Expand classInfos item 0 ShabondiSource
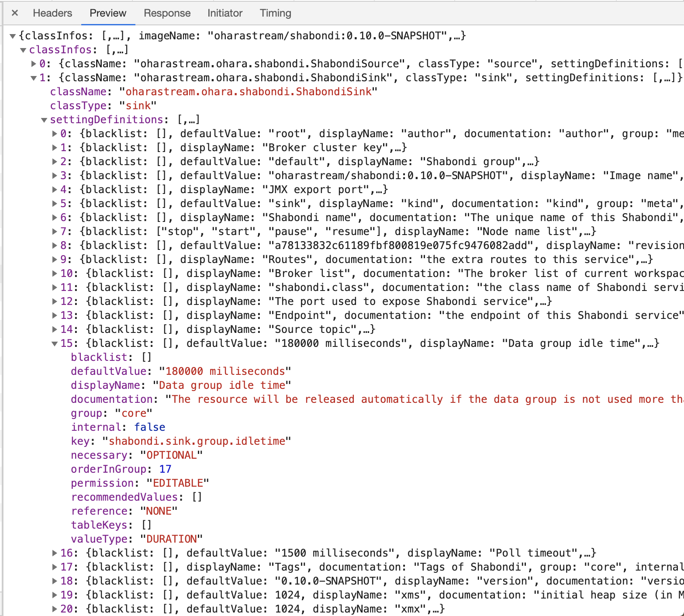Image resolution: width=684 pixels, height=616 pixels. click(x=34, y=64)
